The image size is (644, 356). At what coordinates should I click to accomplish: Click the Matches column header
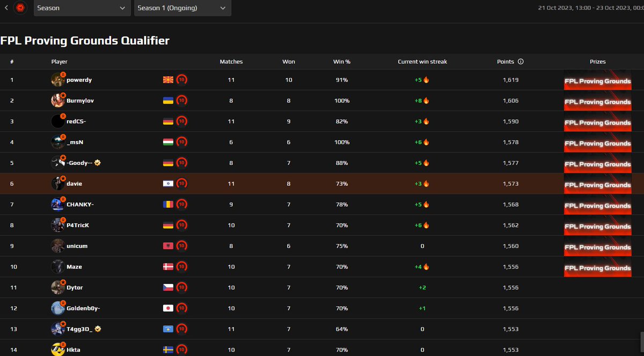coord(231,62)
